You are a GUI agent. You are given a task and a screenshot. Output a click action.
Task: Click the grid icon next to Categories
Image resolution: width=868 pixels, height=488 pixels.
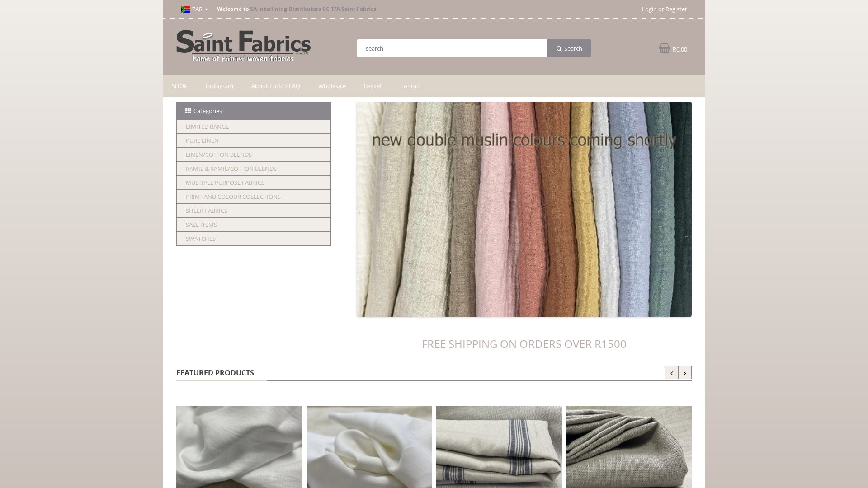(188, 111)
